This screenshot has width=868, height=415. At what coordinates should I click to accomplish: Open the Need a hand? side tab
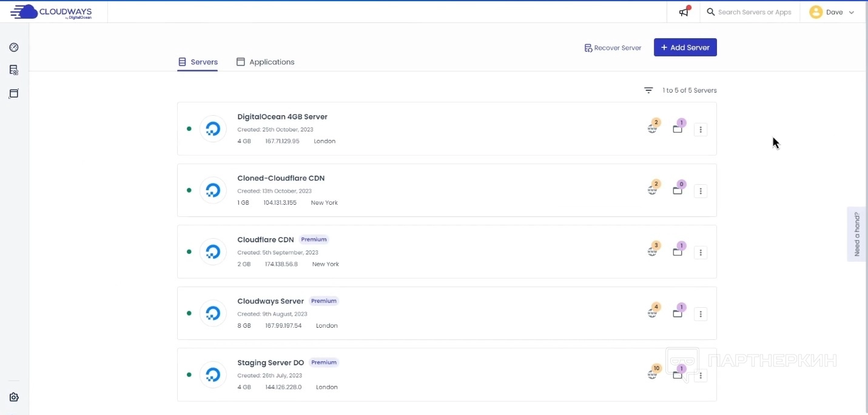[856, 234]
